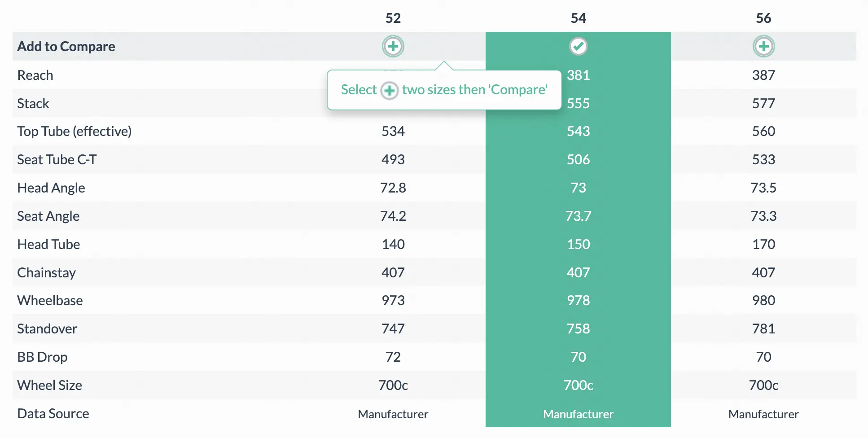868x438 pixels.
Task: Click the size 56 column header
Action: pyautogui.click(x=763, y=18)
